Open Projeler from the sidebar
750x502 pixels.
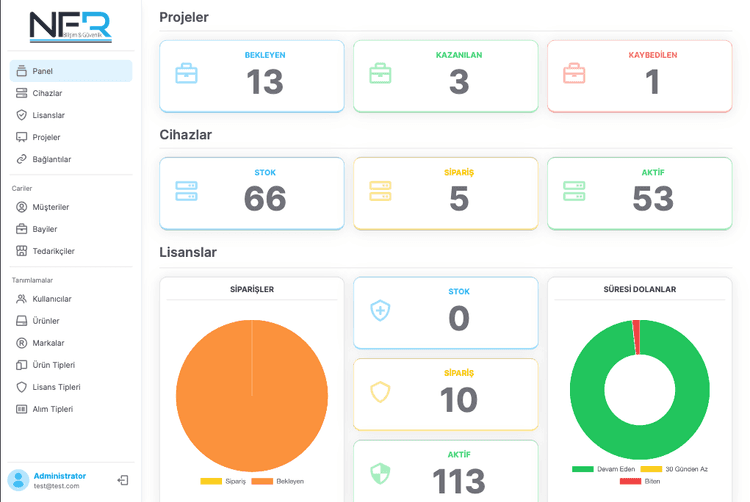click(x=46, y=137)
